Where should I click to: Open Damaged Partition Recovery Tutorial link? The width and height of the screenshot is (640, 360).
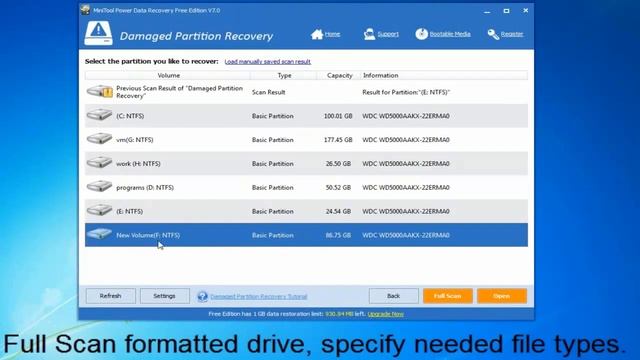coord(259,297)
